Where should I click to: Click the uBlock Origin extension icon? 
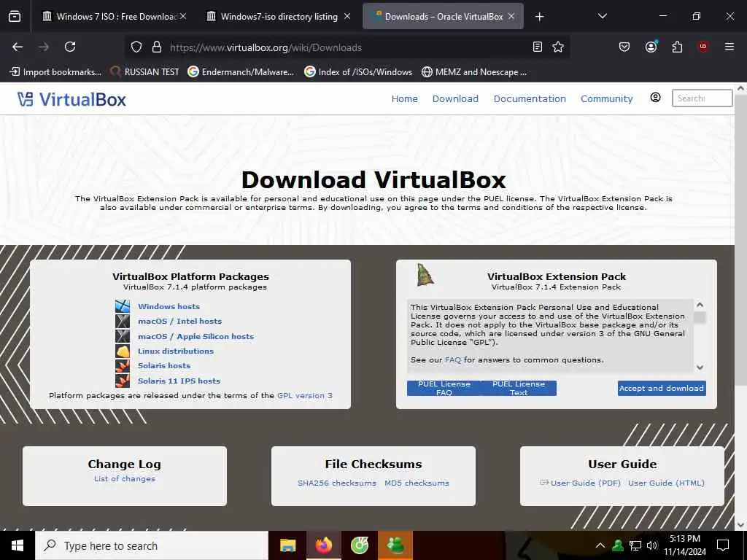pos(703,47)
